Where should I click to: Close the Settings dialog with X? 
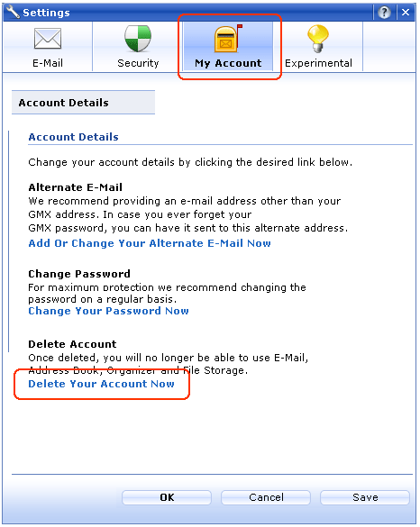(x=406, y=13)
